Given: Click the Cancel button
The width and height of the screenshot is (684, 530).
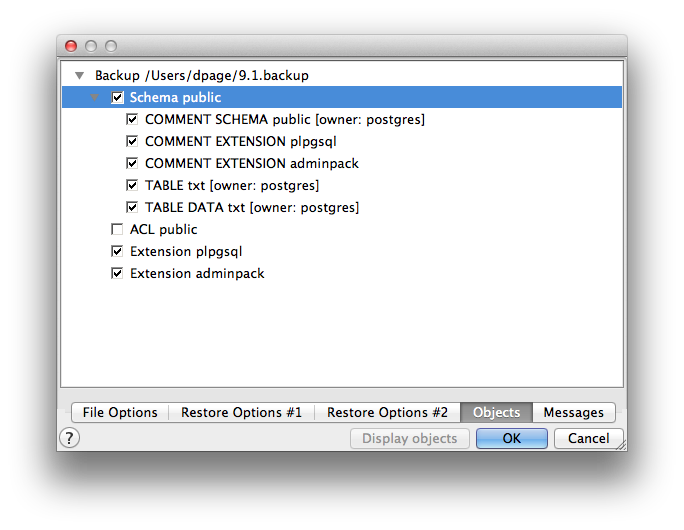Looking at the screenshot, I should click(x=588, y=438).
